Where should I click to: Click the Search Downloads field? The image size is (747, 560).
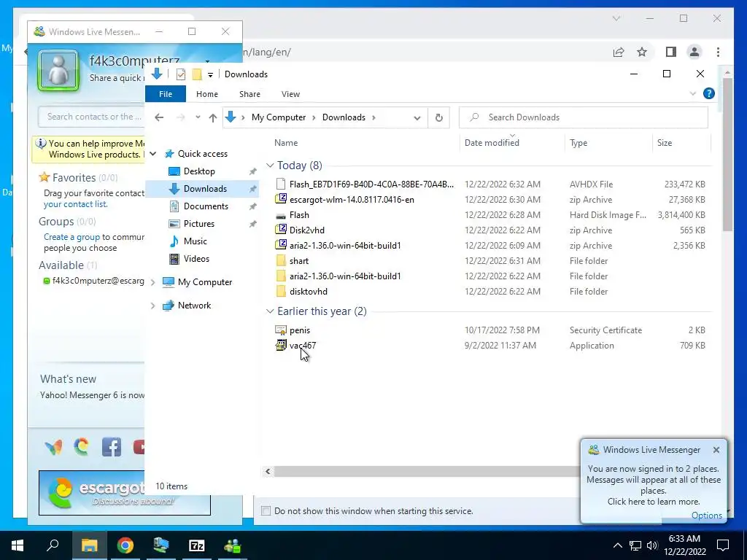pos(583,117)
